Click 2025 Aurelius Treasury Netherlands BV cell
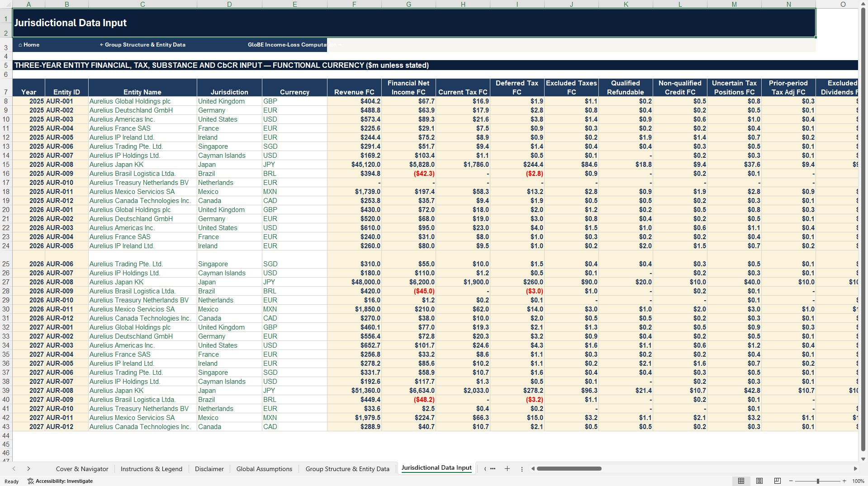This screenshot has width=868, height=486. pyautogui.click(x=142, y=183)
